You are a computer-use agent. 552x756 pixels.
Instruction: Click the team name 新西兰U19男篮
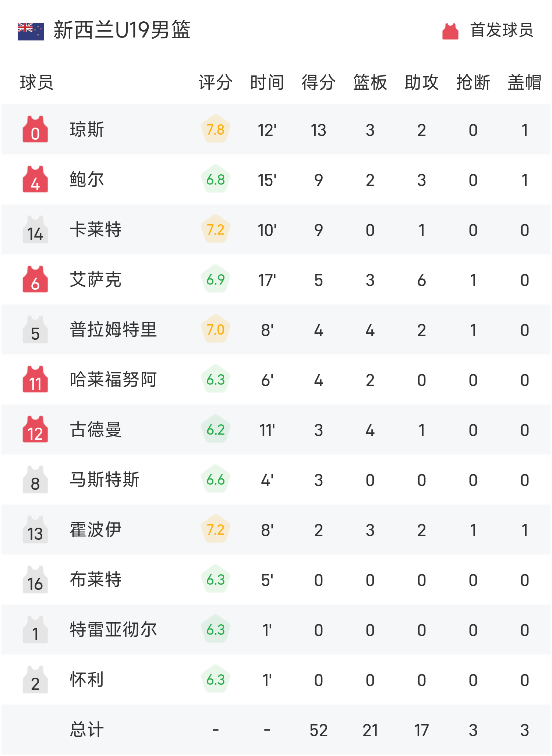[122, 30]
